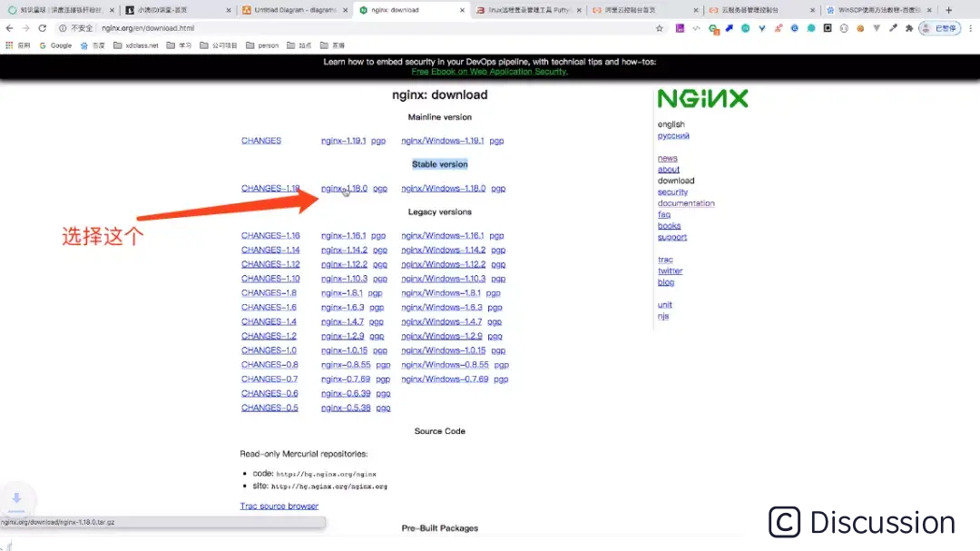This screenshot has width=980, height=551.
Task: Open the 学习 bookmark folder
Action: pyautogui.click(x=179, y=45)
